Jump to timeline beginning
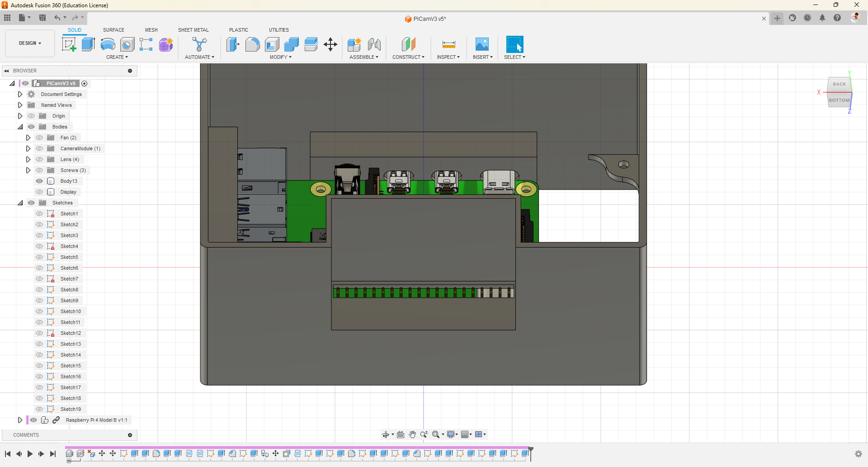This screenshot has height=467, width=868. tap(8, 454)
